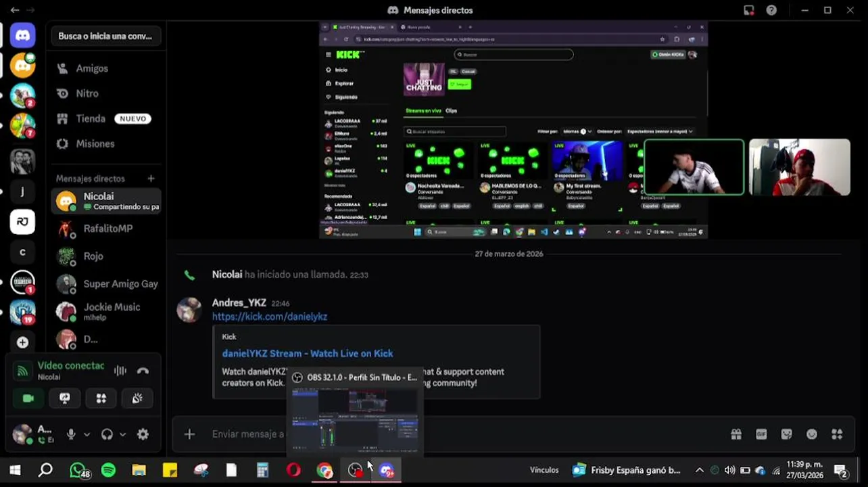Open the Rojo direct message
The height and width of the screenshot is (487, 868).
(106, 256)
